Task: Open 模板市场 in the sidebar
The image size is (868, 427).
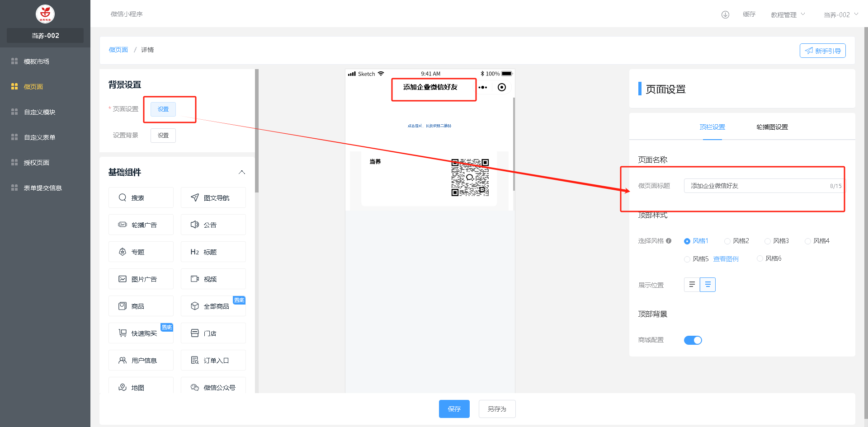Action: pos(37,61)
